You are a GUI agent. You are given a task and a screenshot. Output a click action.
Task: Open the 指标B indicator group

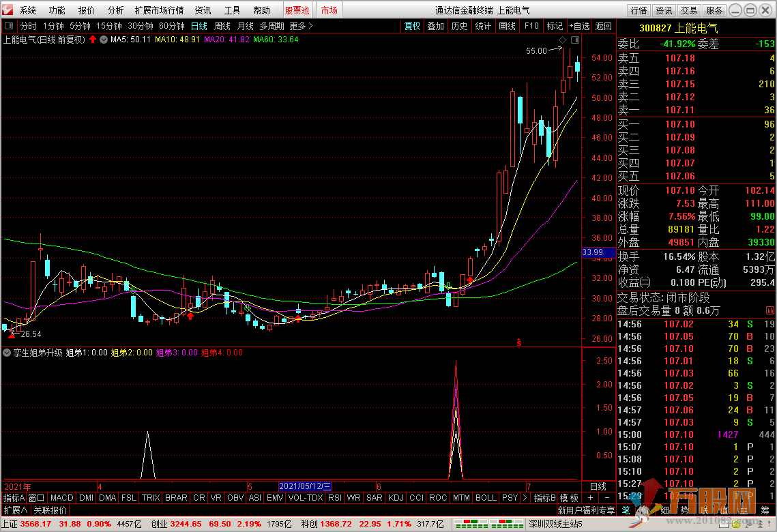(544, 498)
